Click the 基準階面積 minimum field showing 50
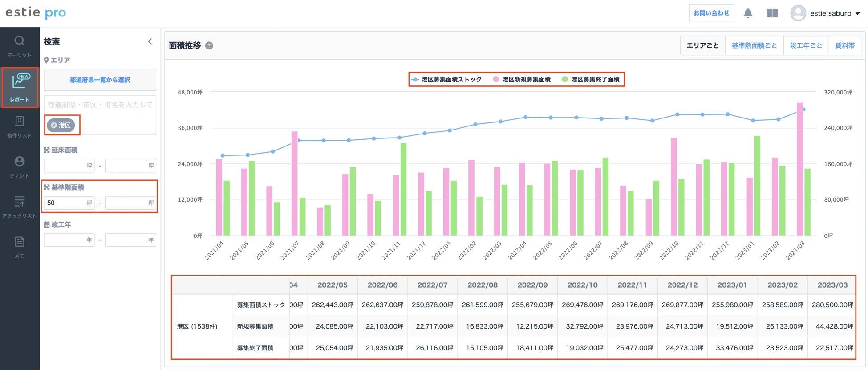Screen dimensions: 868x370 (x=65, y=203)
